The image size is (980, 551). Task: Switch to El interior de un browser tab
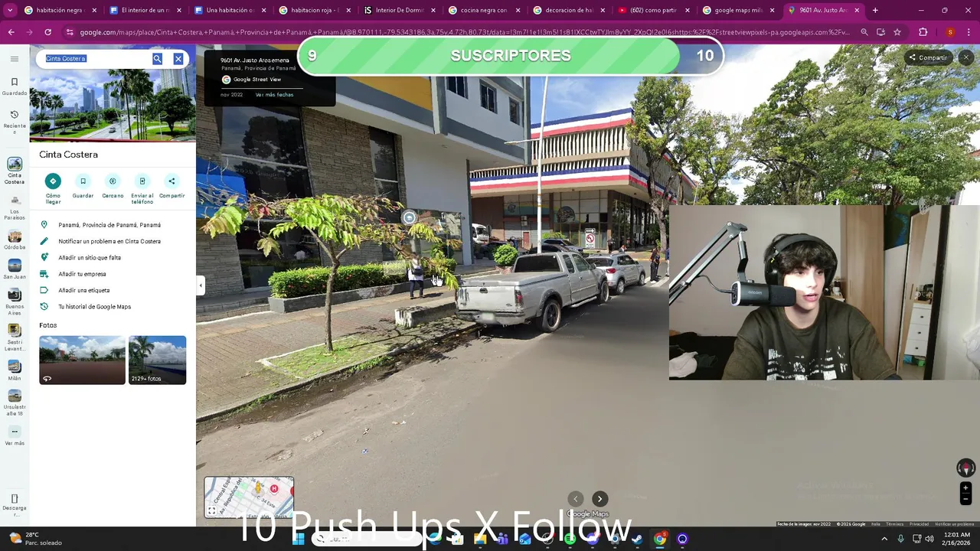tap(145, 11)
